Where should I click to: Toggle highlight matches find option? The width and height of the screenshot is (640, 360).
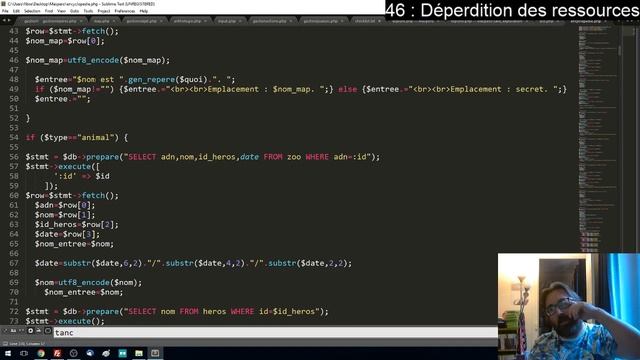coord(48,331)
